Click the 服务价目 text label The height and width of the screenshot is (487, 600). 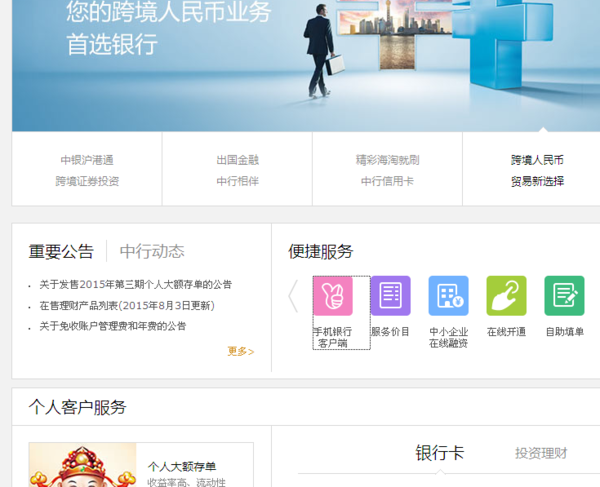pyautogui.click(x=391, y=332)
